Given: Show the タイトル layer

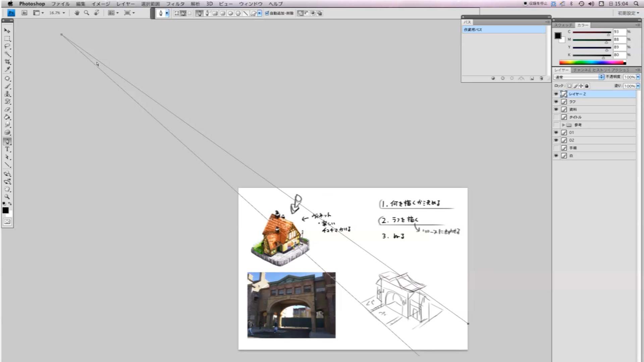Looking at the screenshot, I should click(556, 117).
